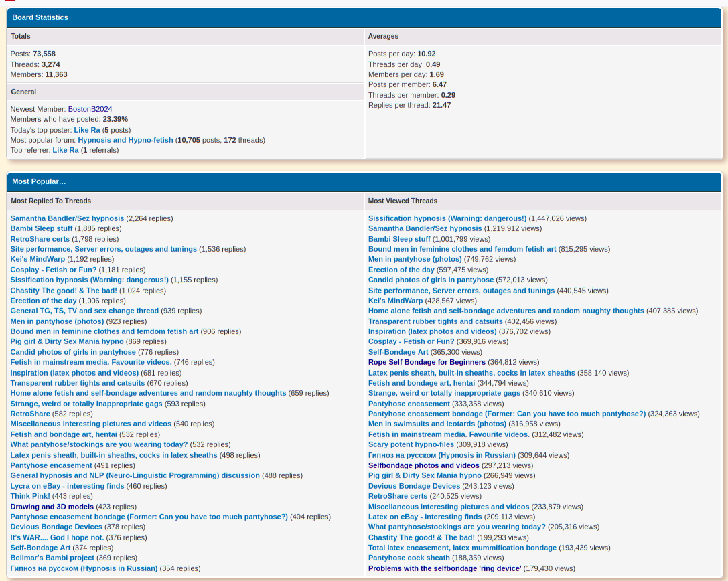Image resolution: width=728 pixels, height=581 pixels.
Task: Open the Think Pink! thread
Action: [30, 496]
